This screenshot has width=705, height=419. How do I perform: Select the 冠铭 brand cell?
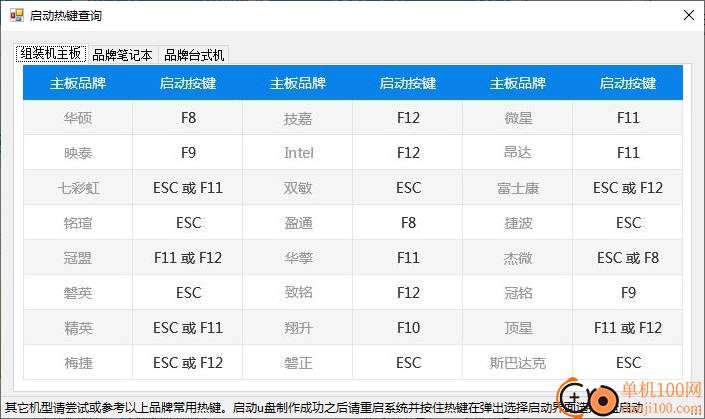(518, 293)
